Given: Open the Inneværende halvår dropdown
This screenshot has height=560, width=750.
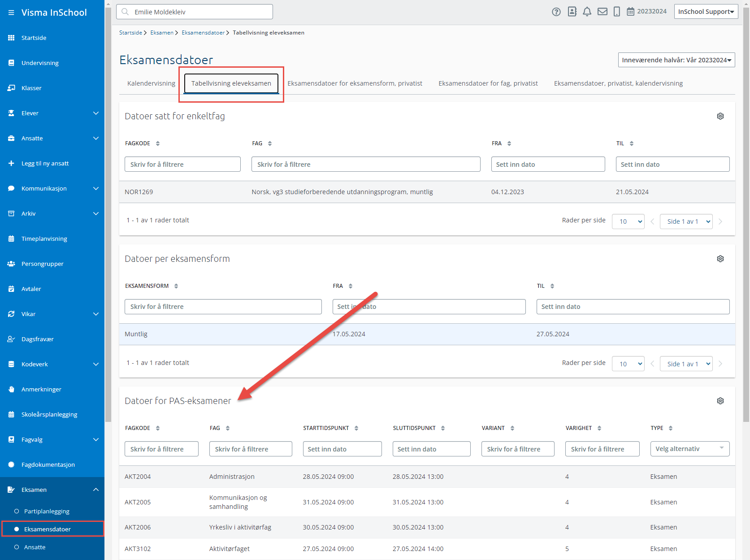Looking at the screenshot, I should point(676,60).
